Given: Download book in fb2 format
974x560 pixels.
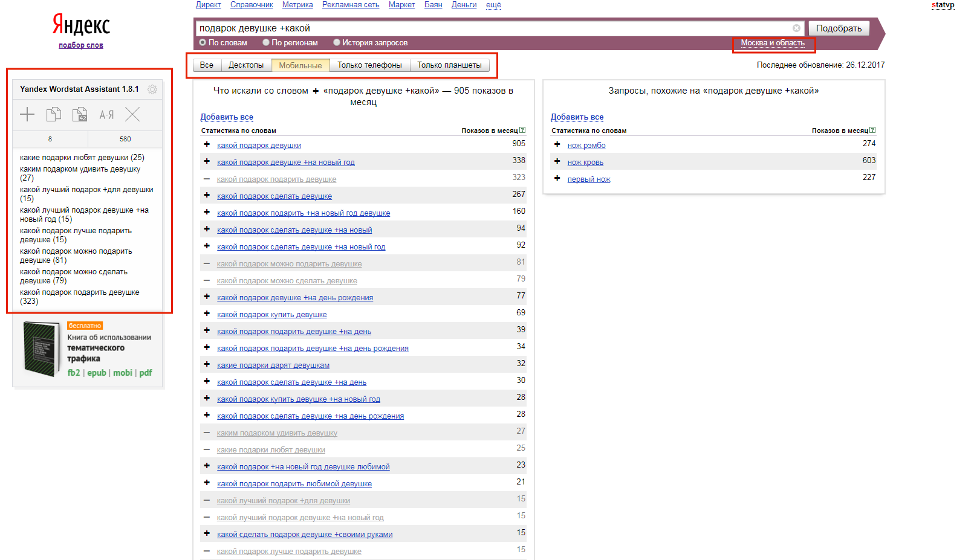Looking at the screenshot, I should click(x=74, y=373).
